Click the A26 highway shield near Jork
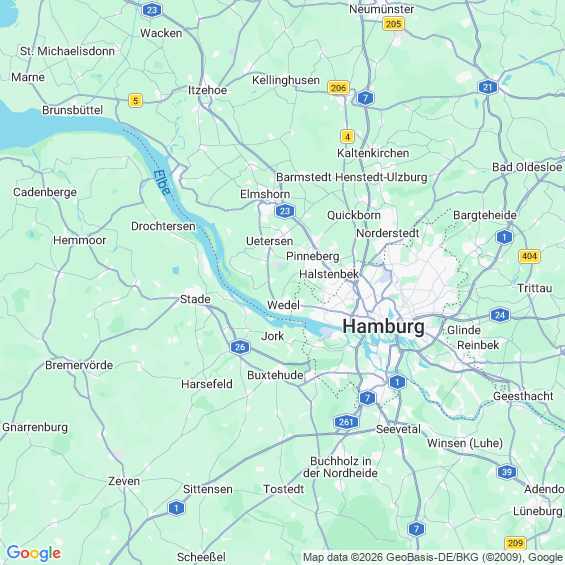The width and height of the screenshot is (565, 565). click(x=240, y=347)
